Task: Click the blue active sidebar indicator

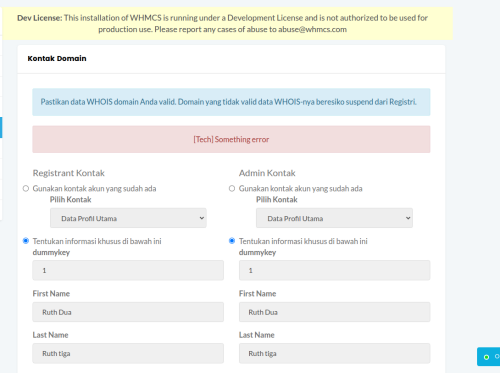Action: (x=1, y=127)
